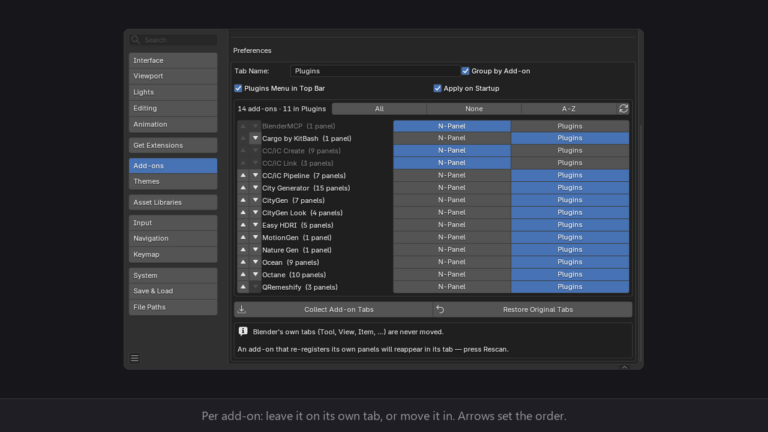This screenshot has height=432, width=768.
Task: Move CityGen Look up in order
Action: click(243, 213)
